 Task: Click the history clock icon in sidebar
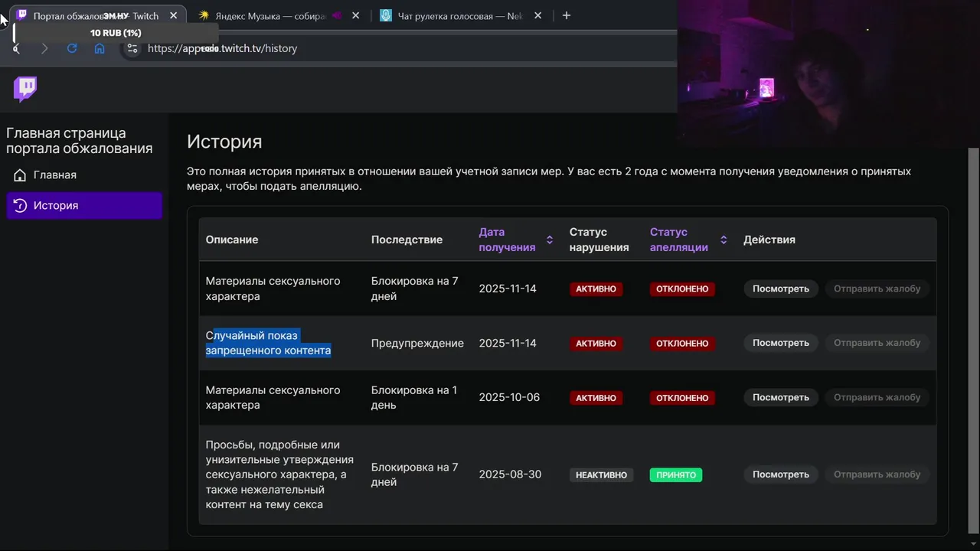20,206
